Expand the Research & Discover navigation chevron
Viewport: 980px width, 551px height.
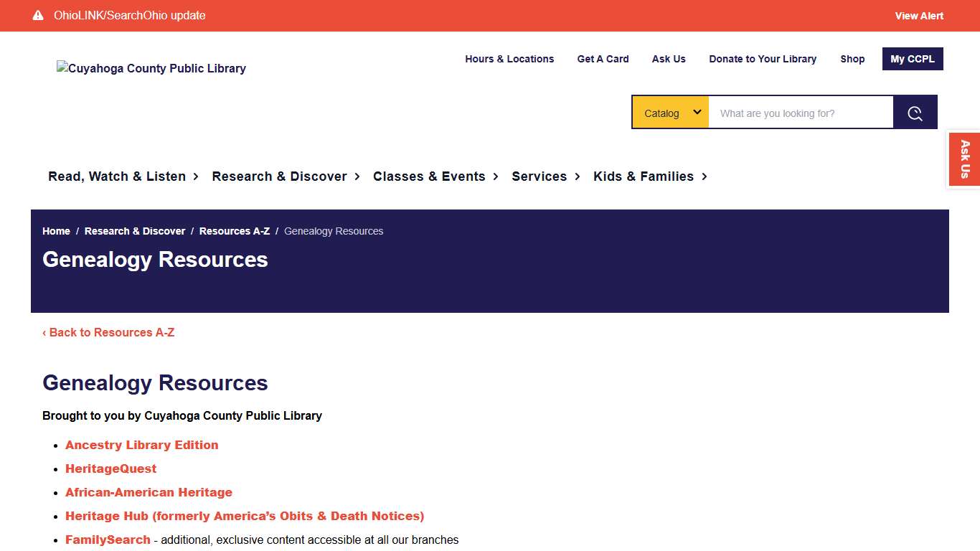(x=357, y=176)
